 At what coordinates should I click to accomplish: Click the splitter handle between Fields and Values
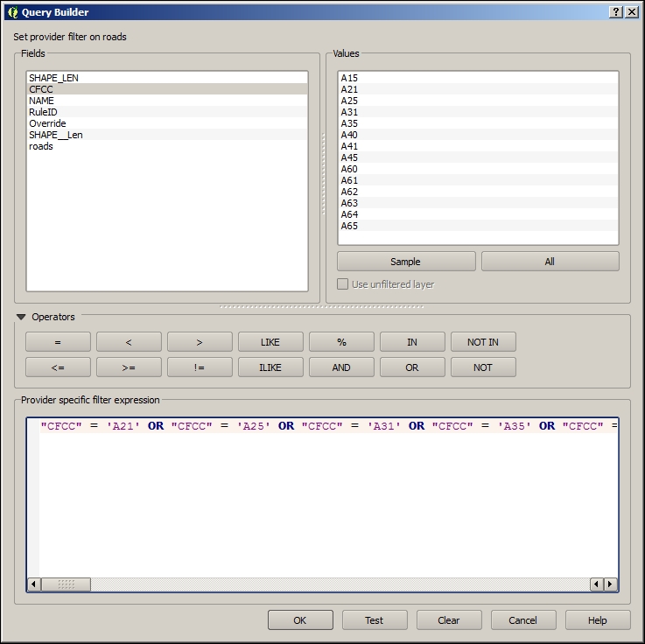(x=323, y=173)
